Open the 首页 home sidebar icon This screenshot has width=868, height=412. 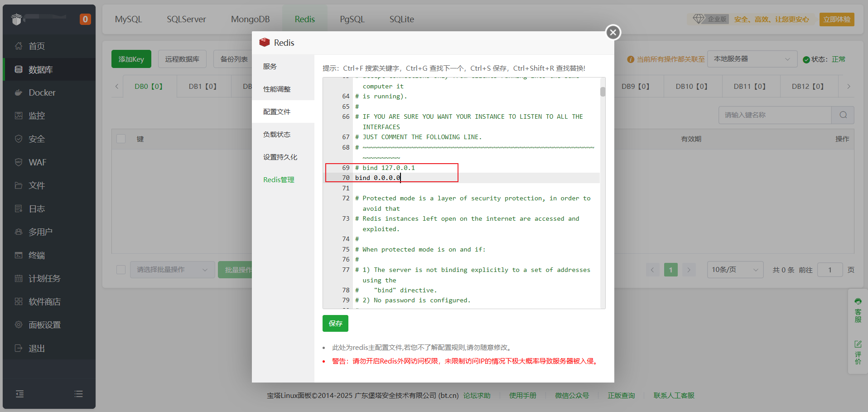click(x=19, y=46)
